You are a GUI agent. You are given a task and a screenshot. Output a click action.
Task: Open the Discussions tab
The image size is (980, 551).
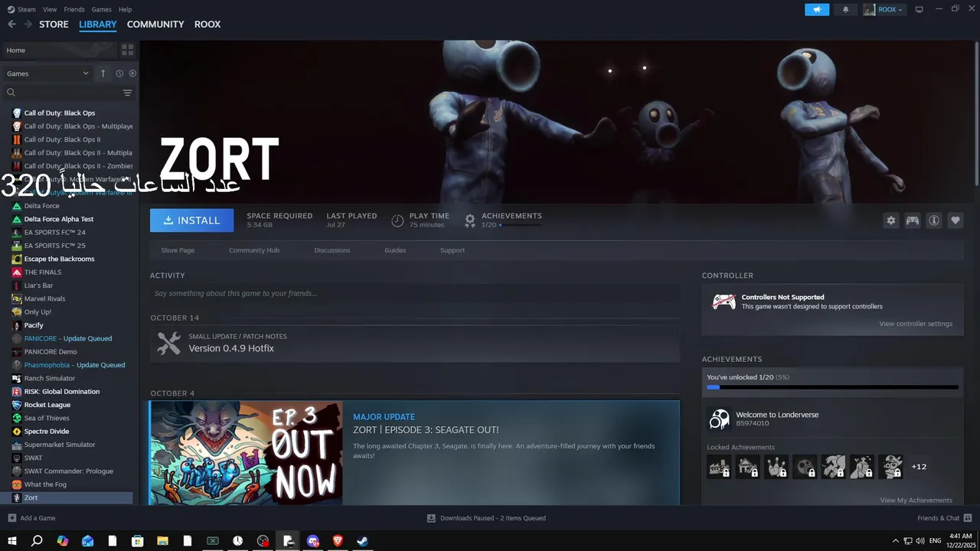point(332,250)
